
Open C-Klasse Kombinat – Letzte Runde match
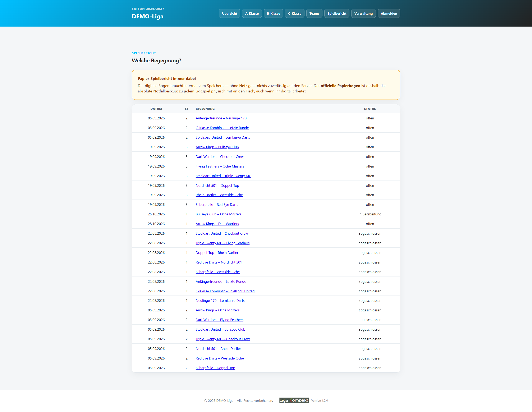pyautogui.click(x=222, y=128)
